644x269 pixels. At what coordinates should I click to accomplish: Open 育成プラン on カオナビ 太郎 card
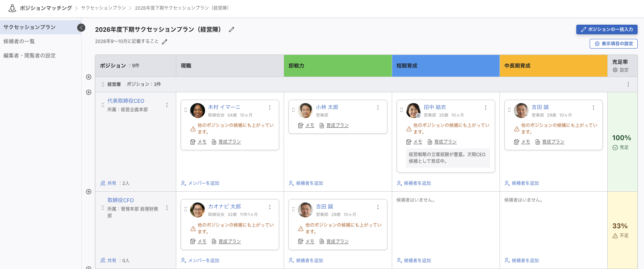pos(226,242)
